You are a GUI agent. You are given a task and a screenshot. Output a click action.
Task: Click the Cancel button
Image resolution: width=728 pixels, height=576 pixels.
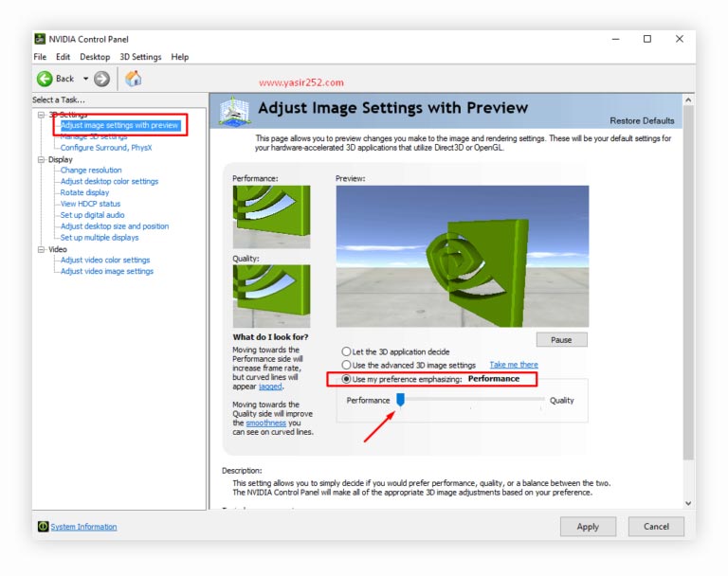[656, 527]
